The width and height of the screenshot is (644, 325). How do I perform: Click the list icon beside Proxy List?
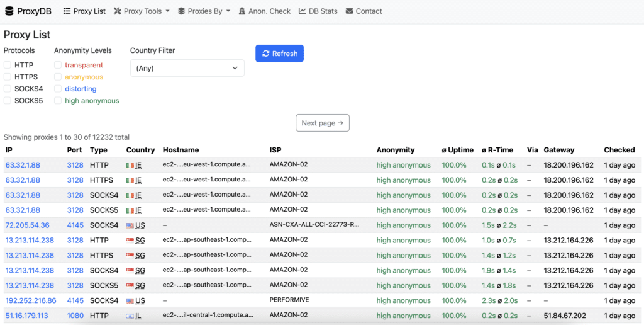click(67, 11)
